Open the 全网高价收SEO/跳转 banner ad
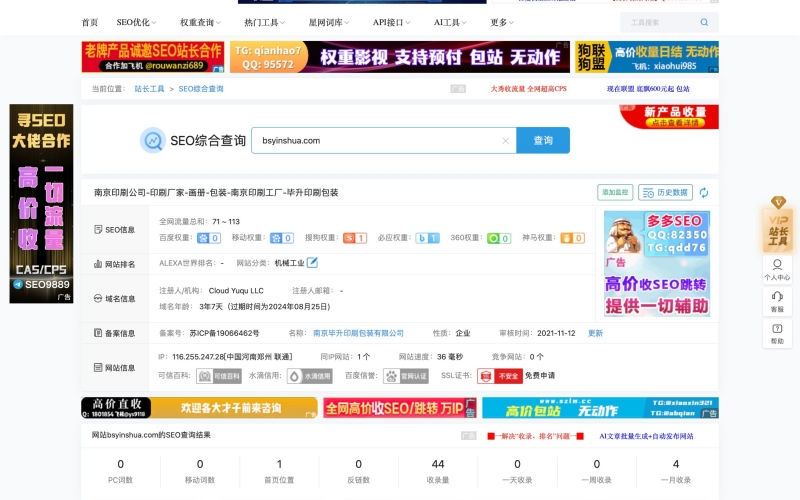Image resolution: width=800 pixels, height=500 pixels. [x=400, y=408]
